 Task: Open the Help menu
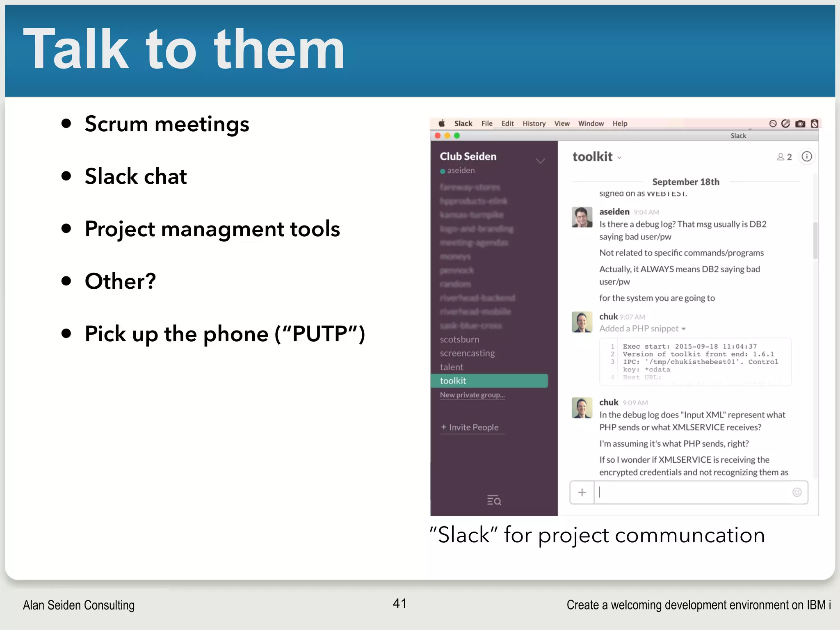(620, 123)
